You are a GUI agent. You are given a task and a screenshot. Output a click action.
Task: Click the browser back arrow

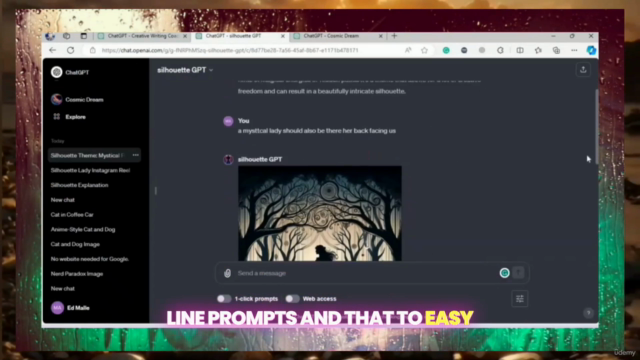click(x=53, y=50)
